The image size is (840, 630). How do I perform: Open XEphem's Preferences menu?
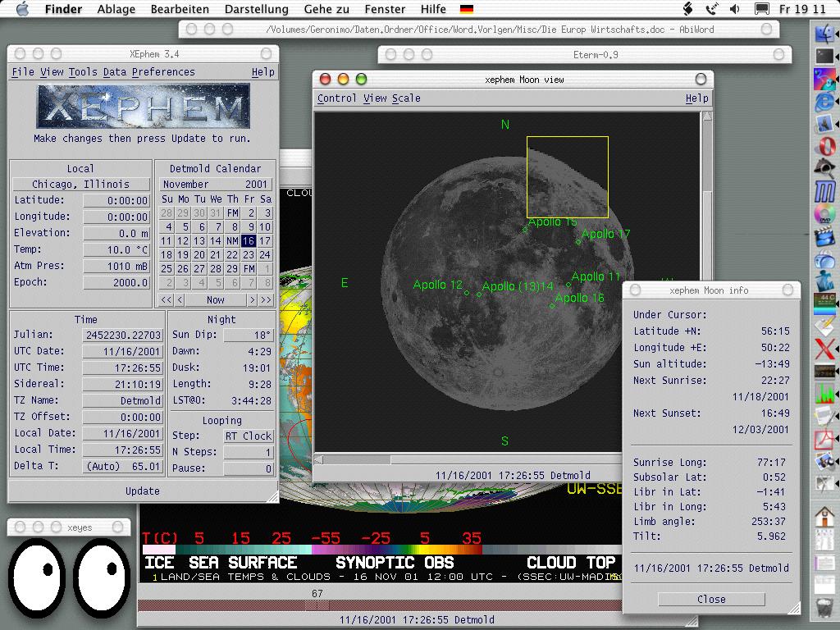tap(163, 72)
